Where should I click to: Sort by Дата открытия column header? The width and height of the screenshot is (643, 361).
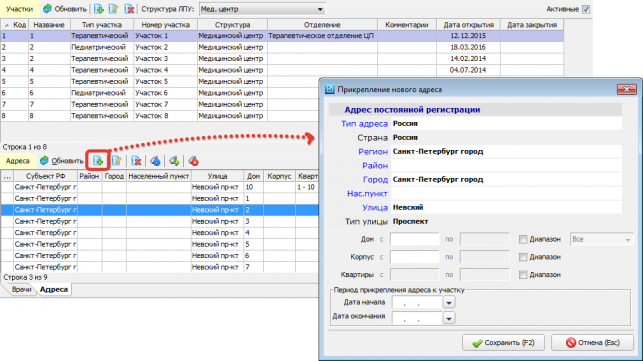point(469,25)
